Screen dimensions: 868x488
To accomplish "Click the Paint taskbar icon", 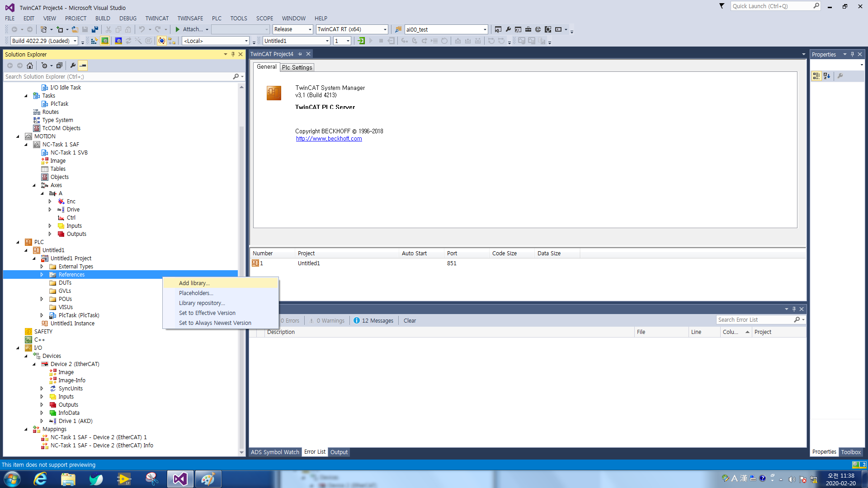I will click(208, 479).
